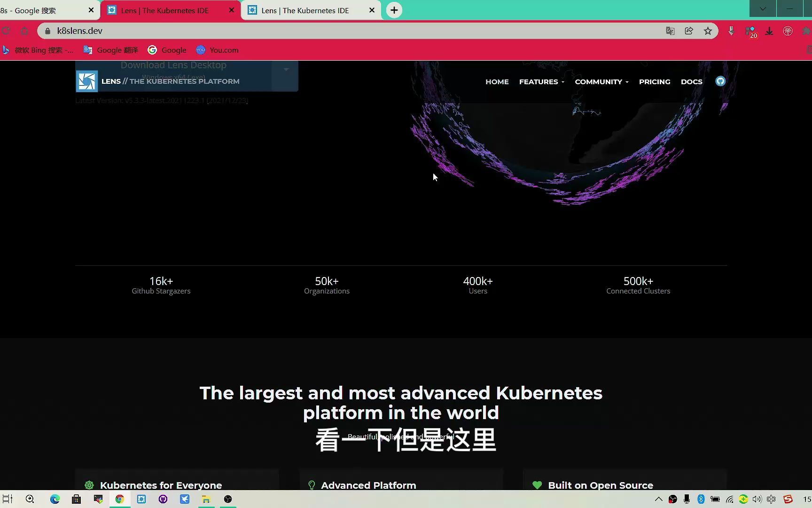Expand the FEATURES navigation dropdown
Image resolution: width=812 pixels, height=508 pixels.
[541, 82]
